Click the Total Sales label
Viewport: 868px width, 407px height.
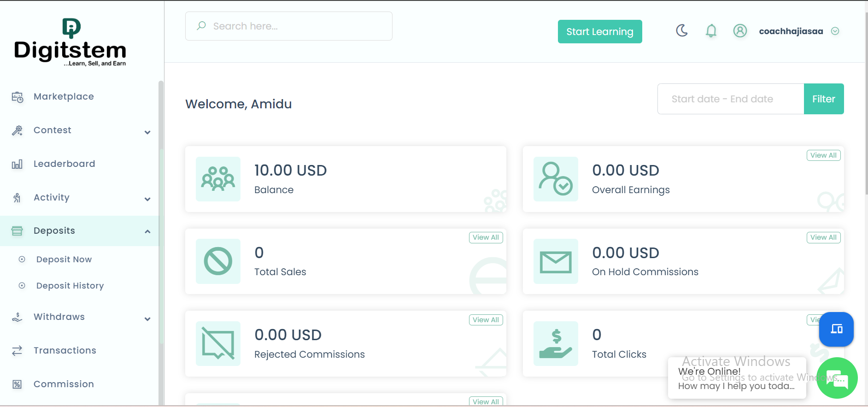pos(280,272)
